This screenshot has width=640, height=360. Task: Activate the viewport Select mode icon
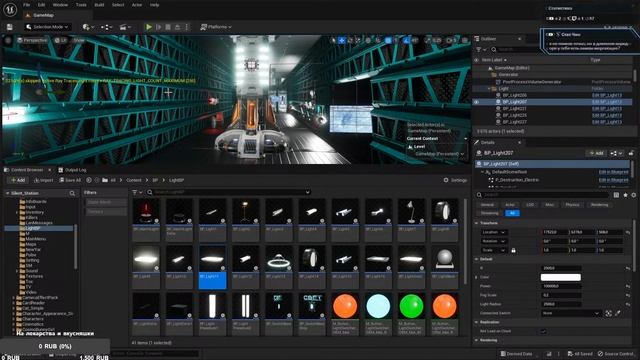(333, 40)
